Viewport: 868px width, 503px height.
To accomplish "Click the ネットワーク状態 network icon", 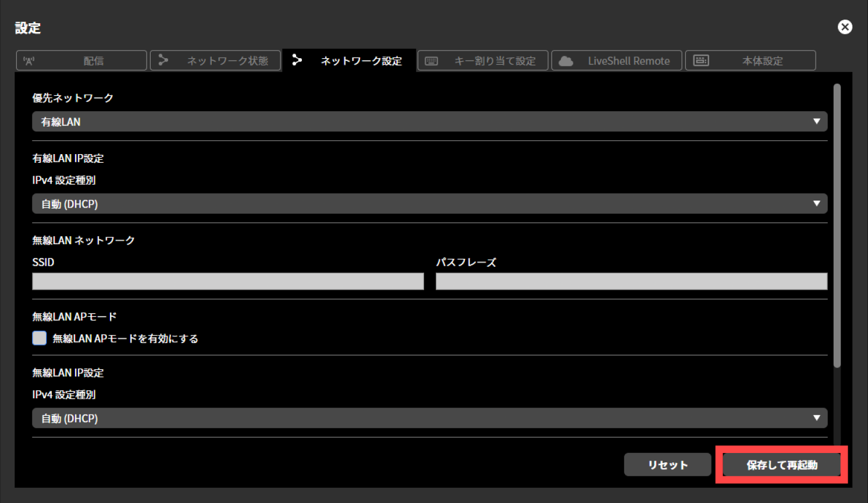I will [163, 60].
